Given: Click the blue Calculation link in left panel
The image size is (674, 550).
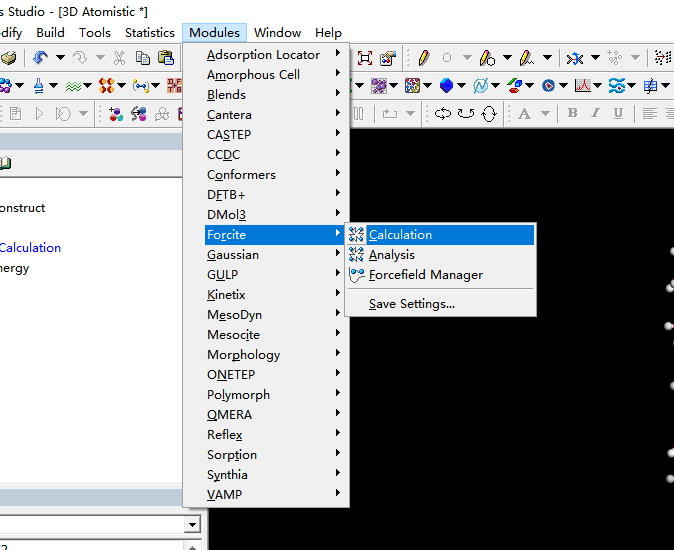Looking at the screenshot, I should [30, 248].
